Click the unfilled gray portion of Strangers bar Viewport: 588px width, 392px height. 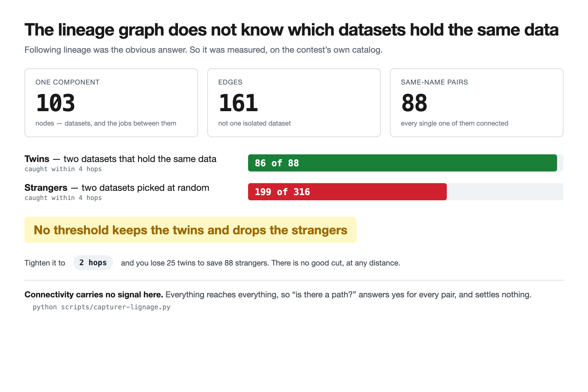tap(505, 192)
